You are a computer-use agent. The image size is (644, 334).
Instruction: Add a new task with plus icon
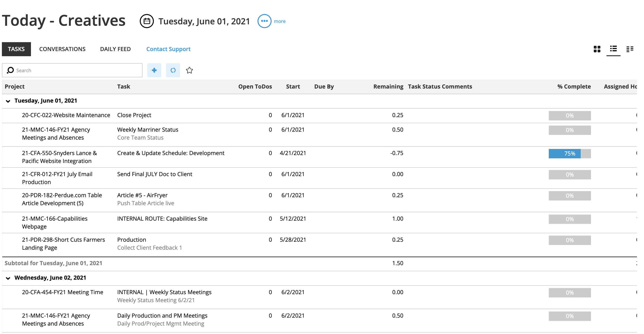(154, 71)
